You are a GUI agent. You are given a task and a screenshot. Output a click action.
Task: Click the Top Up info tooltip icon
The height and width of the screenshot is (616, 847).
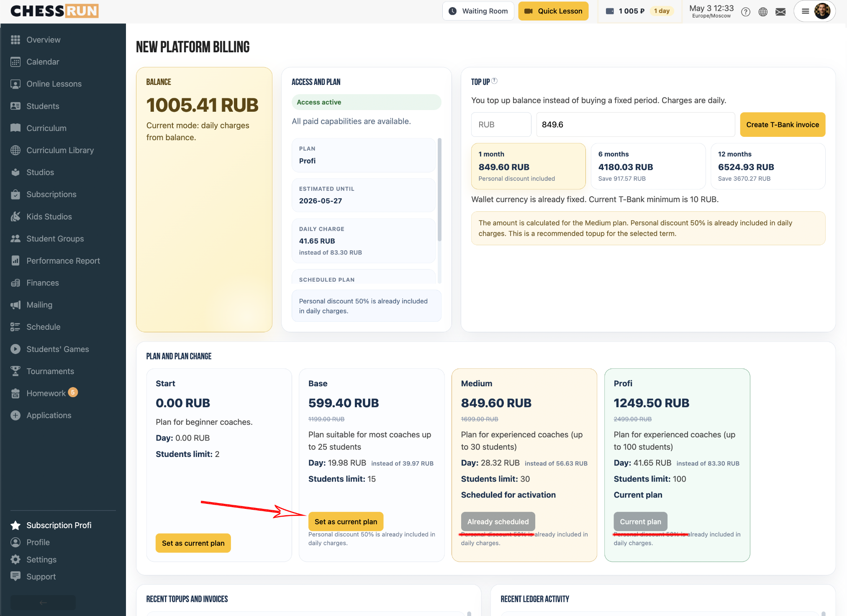(x=494, y=81)
